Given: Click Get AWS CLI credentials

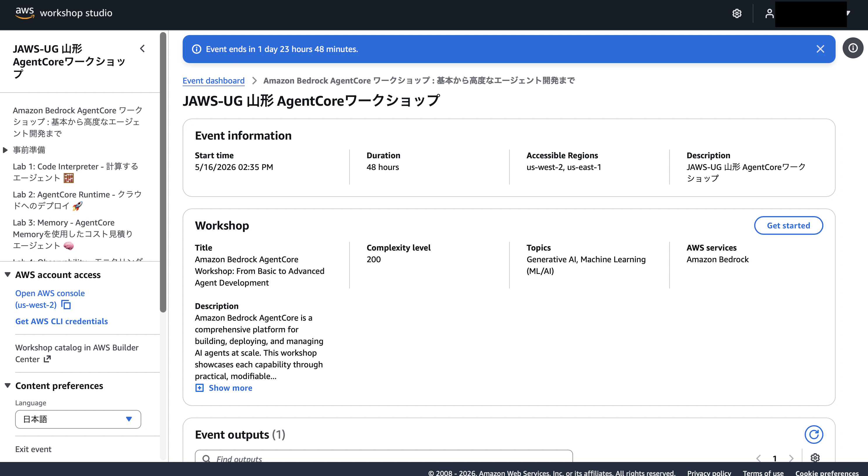Looking at the screenshot, I should tap(61, 321).
